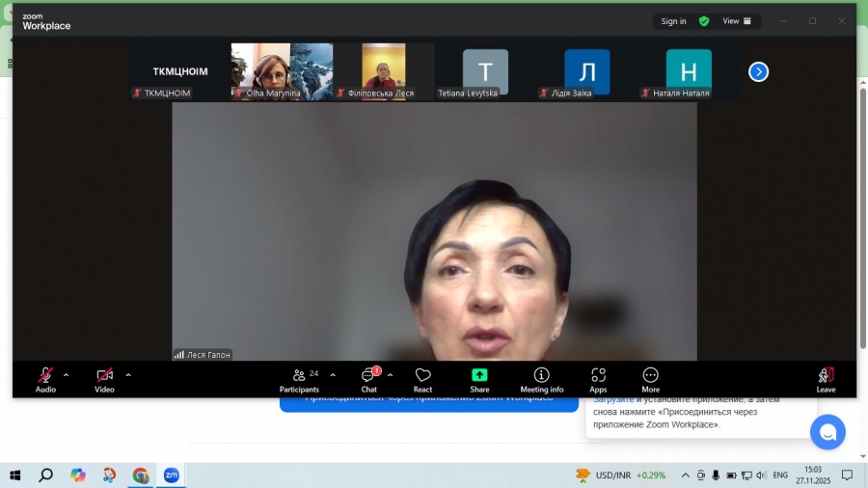868x488 pixels.
Task: Click the green encryption shield icon
Action: point(704,21)
